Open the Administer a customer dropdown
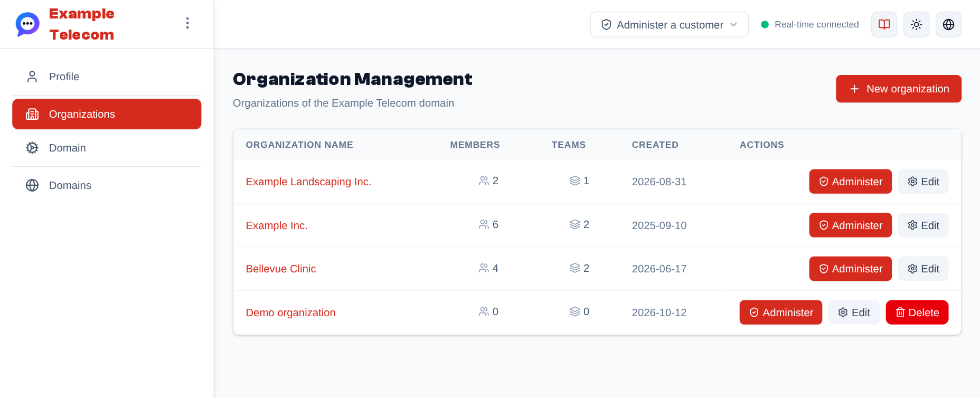The width and height of the screenshot is (980, 398). tap(669, 25)
